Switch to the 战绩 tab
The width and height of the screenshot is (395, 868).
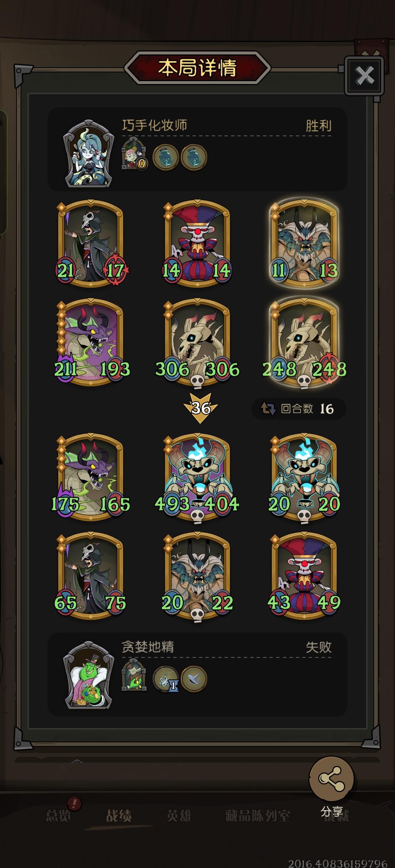coord(119,815)
